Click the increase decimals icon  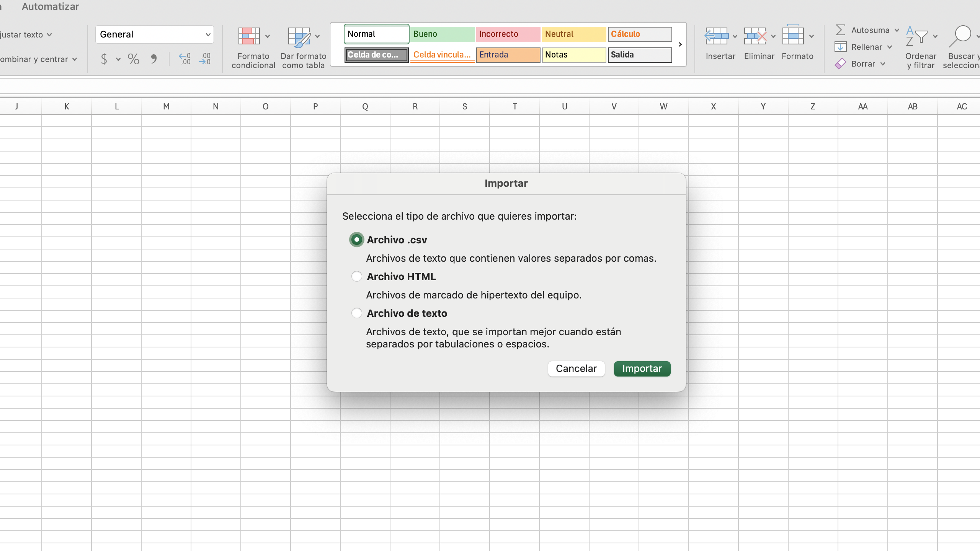point(185,59)
